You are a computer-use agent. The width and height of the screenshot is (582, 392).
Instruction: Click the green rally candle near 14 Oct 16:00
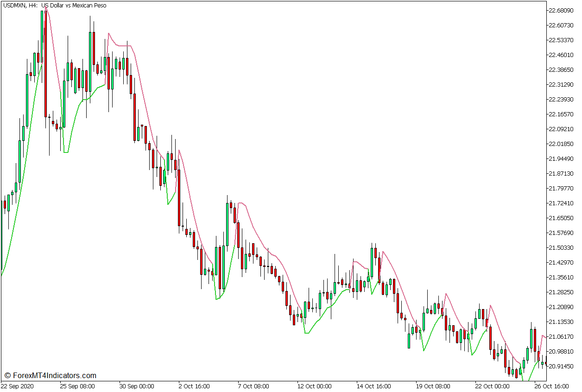373,262
